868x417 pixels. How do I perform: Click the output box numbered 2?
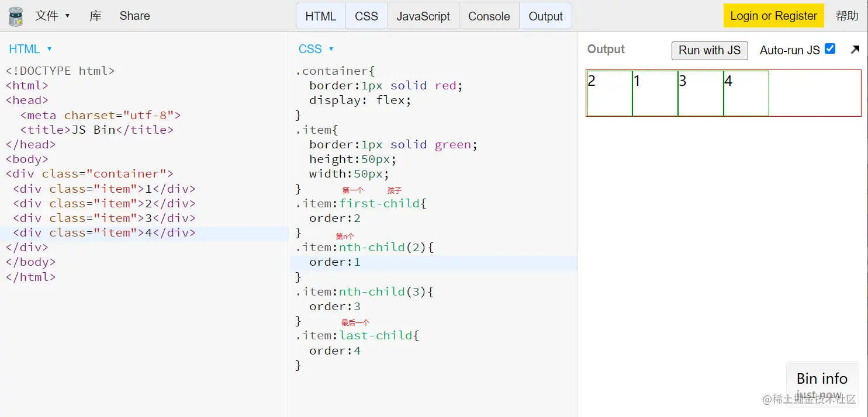(x=609, y=93)
